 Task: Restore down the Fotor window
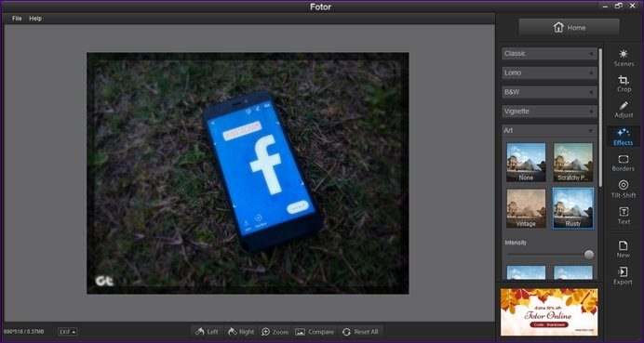(x=619, y=6)
